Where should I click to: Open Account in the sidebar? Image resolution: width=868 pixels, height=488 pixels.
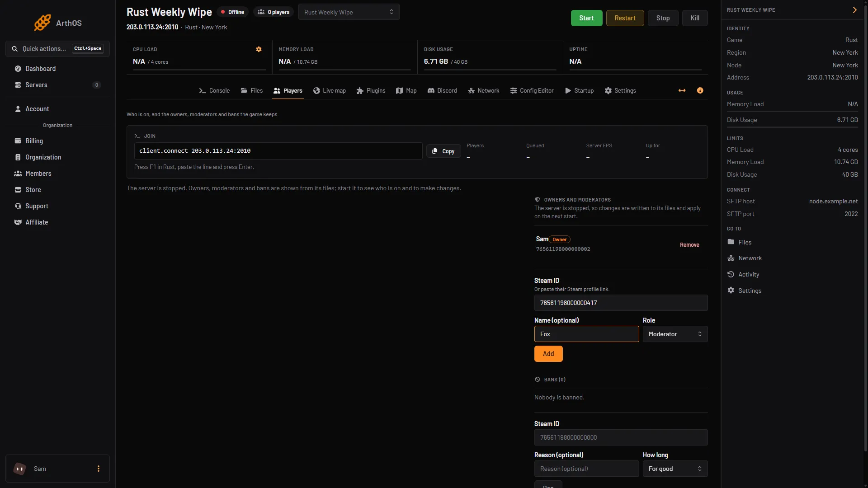coord(57,109)
